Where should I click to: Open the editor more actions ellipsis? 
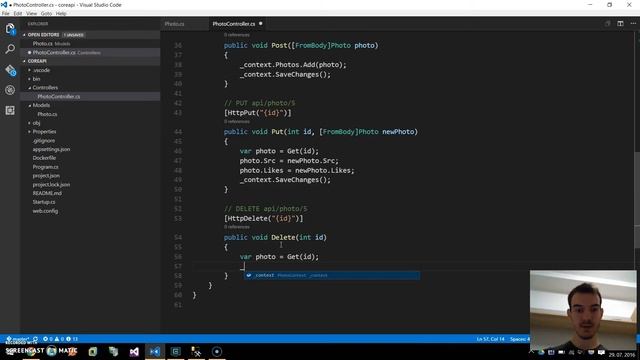[x=633, y=24]
